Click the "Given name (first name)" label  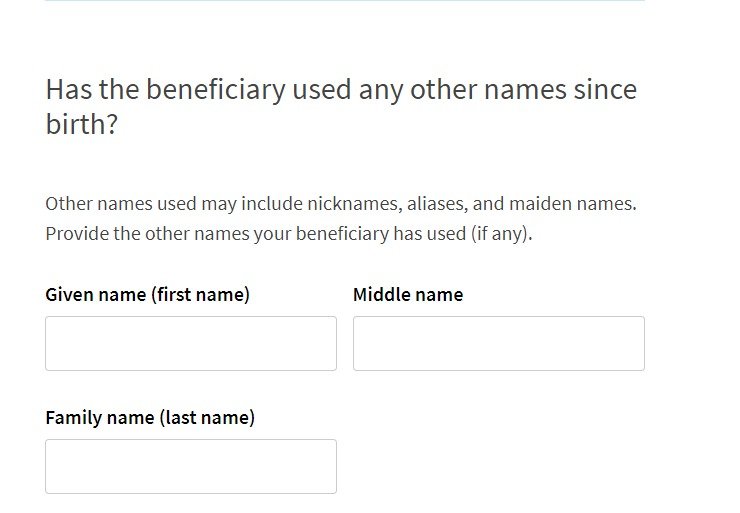coord(147,295)
